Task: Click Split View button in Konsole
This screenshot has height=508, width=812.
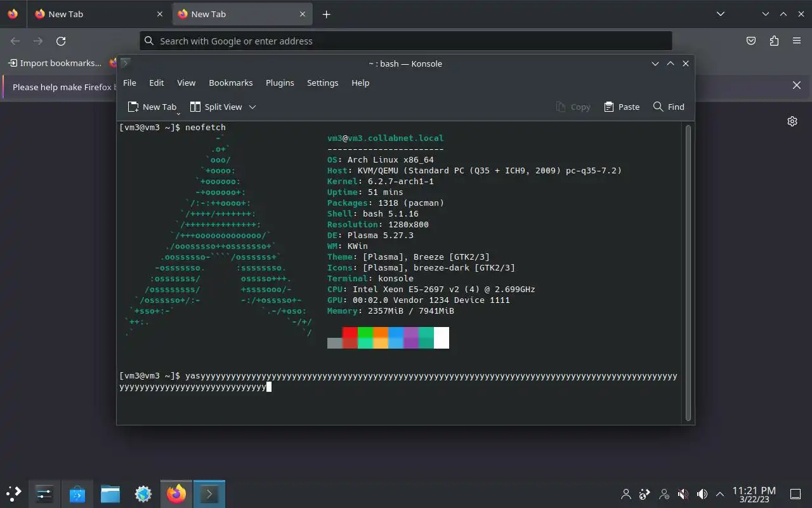Action: pos(216,107)
